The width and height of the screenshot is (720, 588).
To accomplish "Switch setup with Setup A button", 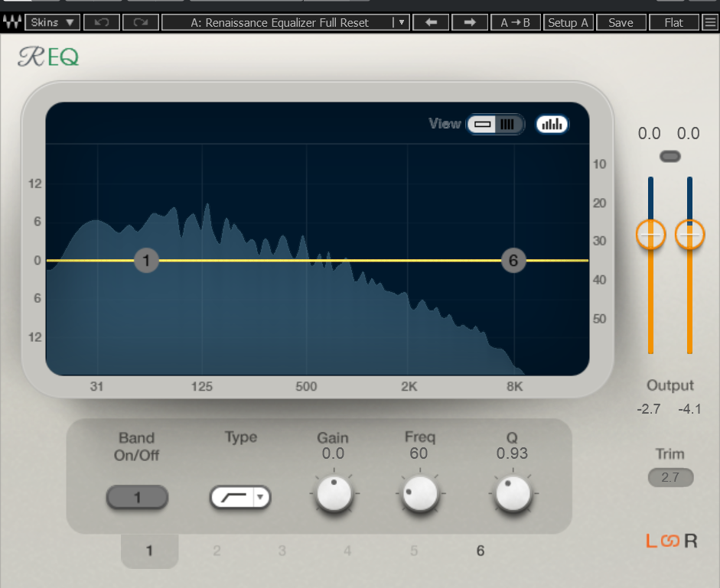I will 568,22.
